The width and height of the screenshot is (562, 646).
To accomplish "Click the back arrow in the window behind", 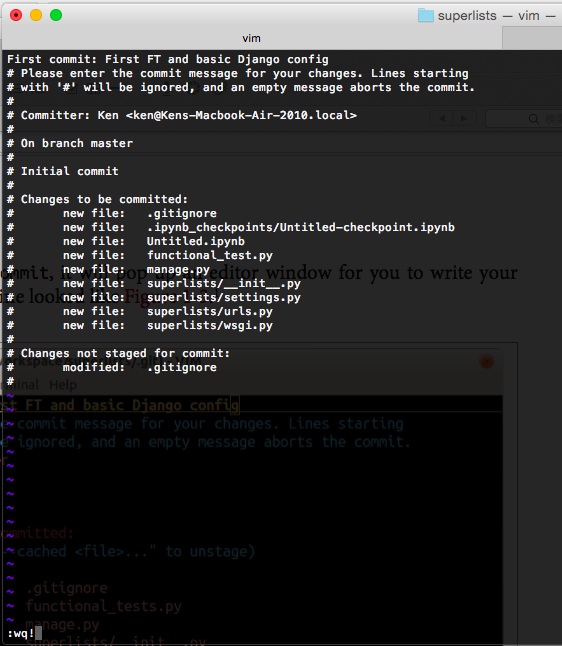I will [x=442, y=119].
